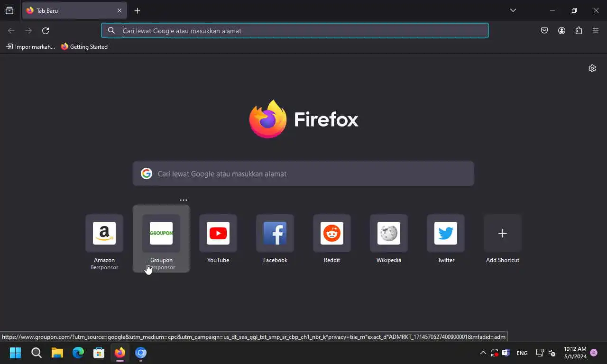The height and width of the screenshot is (364, 607).
Task: Open the YouTube shortcut tile
Action: [218, 233]
